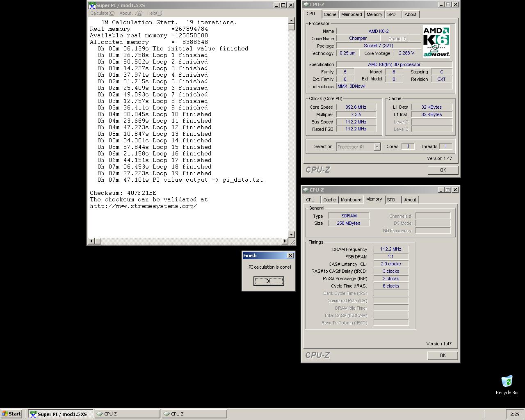The image size is (525, 420).
Task: Minimize the upper CPU-Z window
Action: pos(441,5)
